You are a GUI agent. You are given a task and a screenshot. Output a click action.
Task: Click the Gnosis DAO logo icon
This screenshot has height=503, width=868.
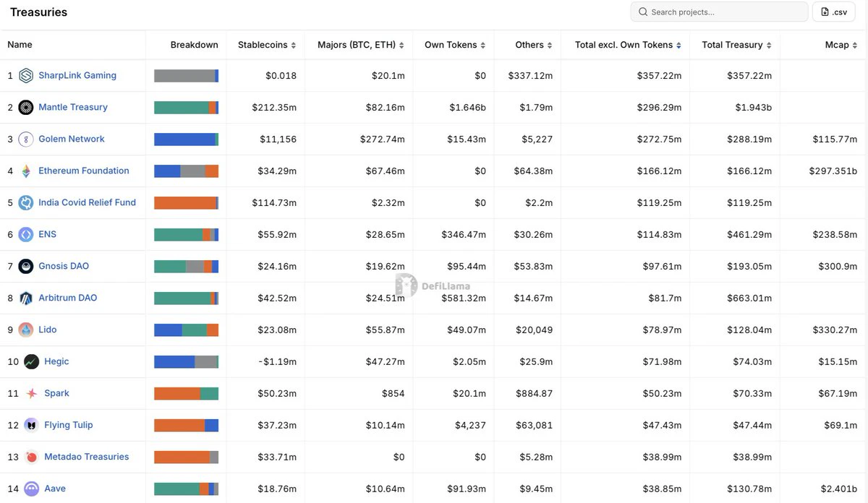[26, 266]
